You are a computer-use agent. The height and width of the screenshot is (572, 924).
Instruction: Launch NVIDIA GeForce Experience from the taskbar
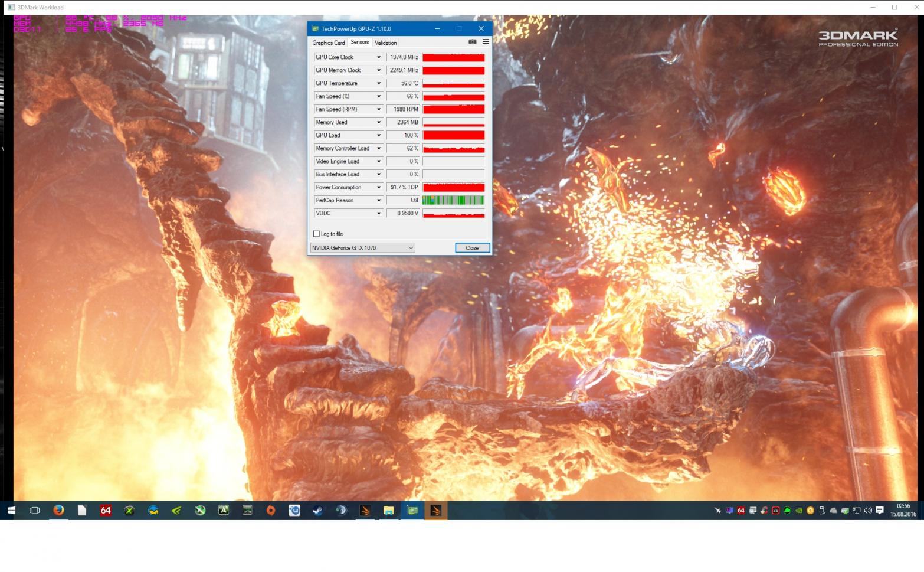(176, 511)
